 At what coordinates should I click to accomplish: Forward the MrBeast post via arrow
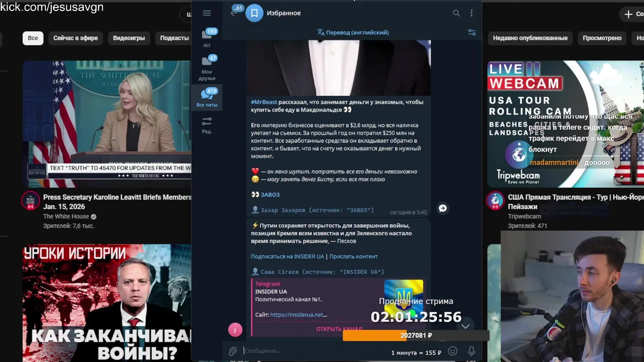point(443,208)
